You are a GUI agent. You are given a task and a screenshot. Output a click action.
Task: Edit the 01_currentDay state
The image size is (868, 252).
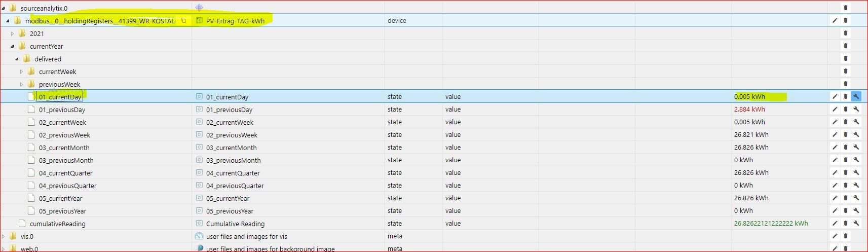[x=835, y=96]
